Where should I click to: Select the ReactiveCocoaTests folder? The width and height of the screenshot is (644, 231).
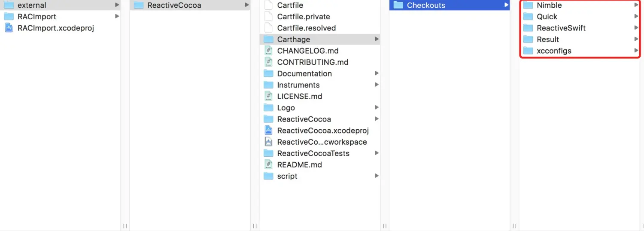point(313,153)
